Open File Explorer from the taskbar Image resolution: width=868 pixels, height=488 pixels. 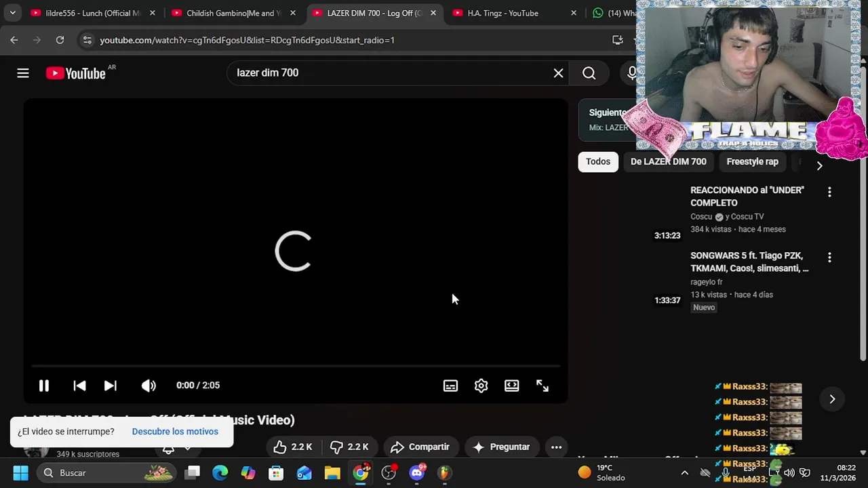[332, 472]
